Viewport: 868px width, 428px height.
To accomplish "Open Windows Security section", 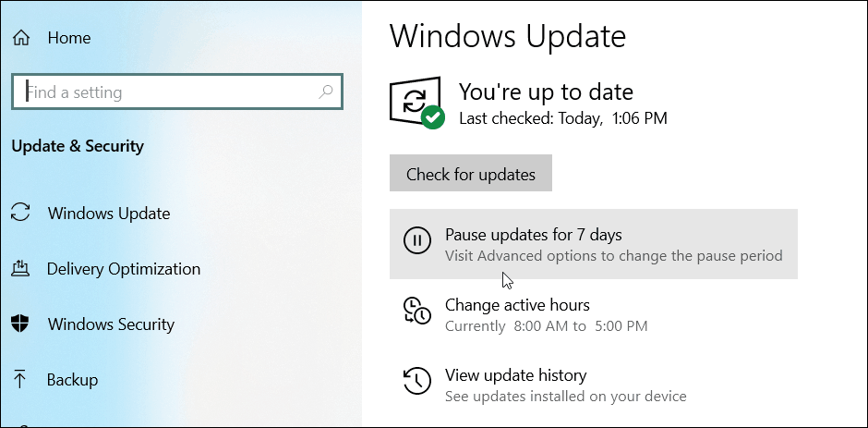I will [111, 324].
